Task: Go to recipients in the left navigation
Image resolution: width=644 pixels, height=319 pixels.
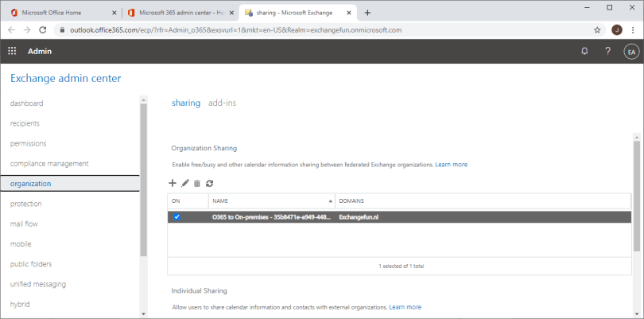Action: click(x=25, y=123)
